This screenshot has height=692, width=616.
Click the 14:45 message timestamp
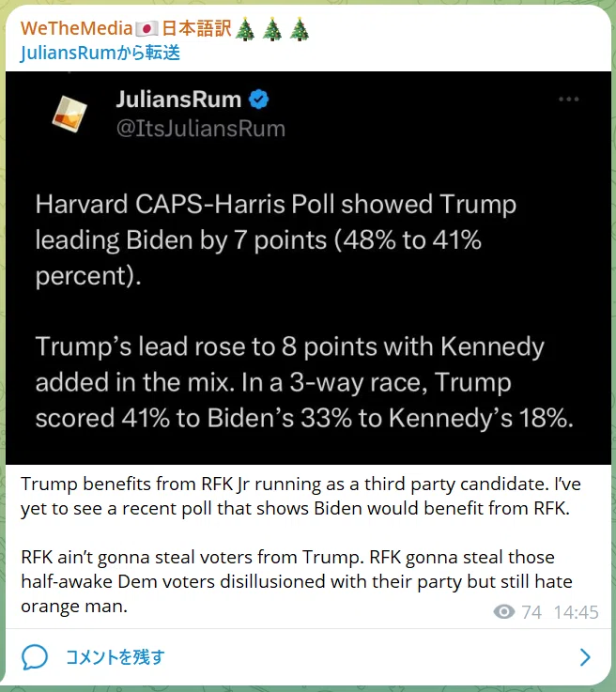coord(576,612)
